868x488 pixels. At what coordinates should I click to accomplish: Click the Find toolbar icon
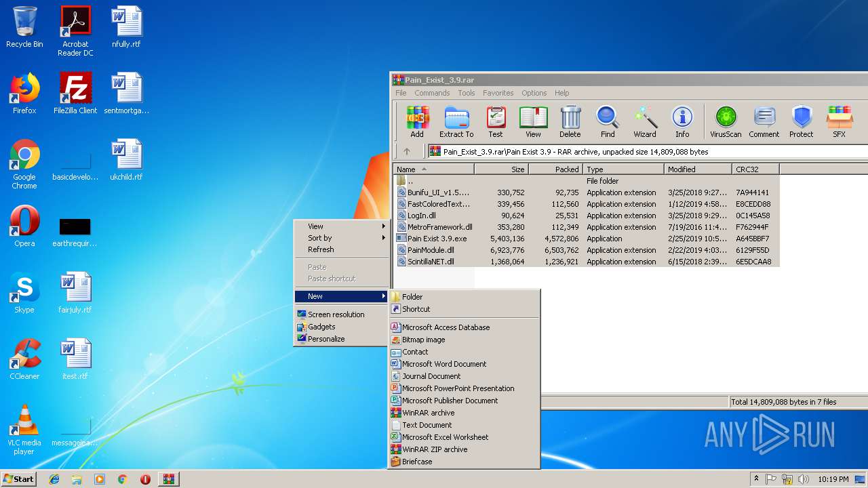pyautogui.click(x=608, y=122)
